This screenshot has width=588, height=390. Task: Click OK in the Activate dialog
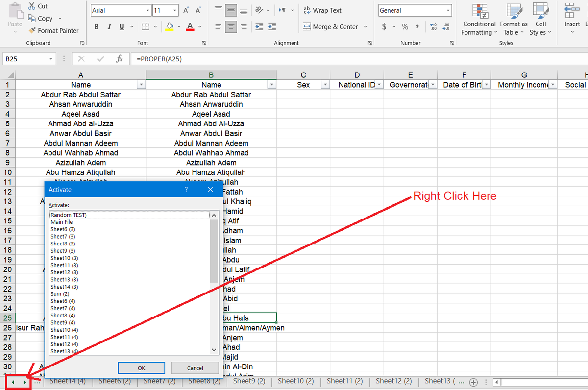point(142,368)
